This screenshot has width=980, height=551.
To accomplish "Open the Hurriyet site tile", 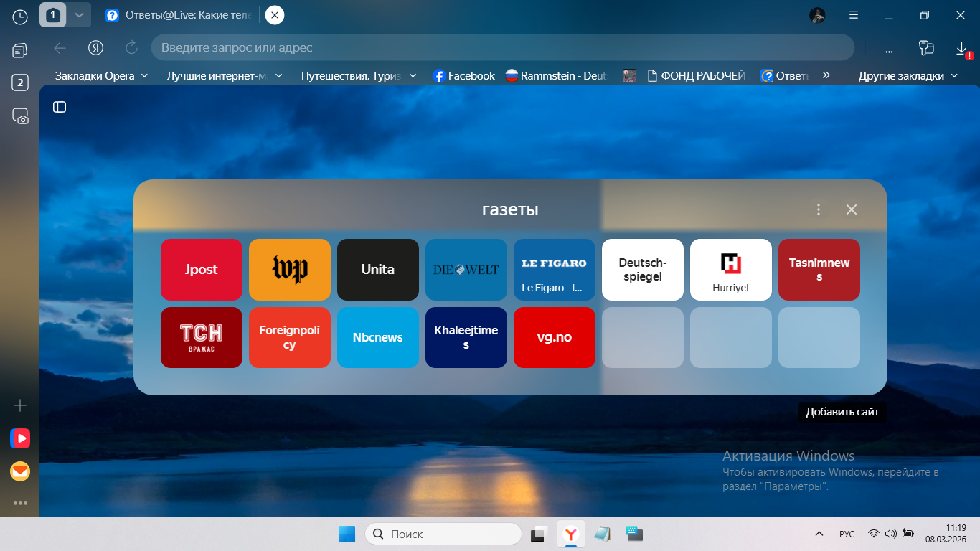I will click(730, 270).
